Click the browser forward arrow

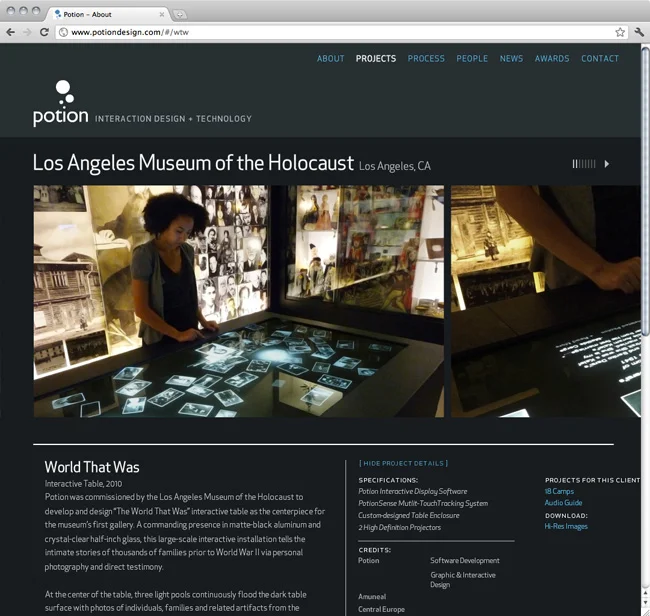click(x=27, y=32)
